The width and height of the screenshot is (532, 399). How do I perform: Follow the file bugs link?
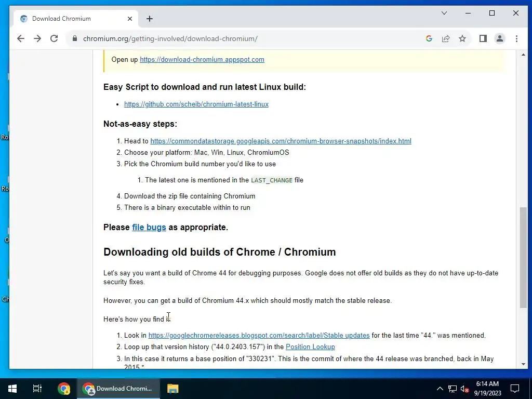(149, 228)
